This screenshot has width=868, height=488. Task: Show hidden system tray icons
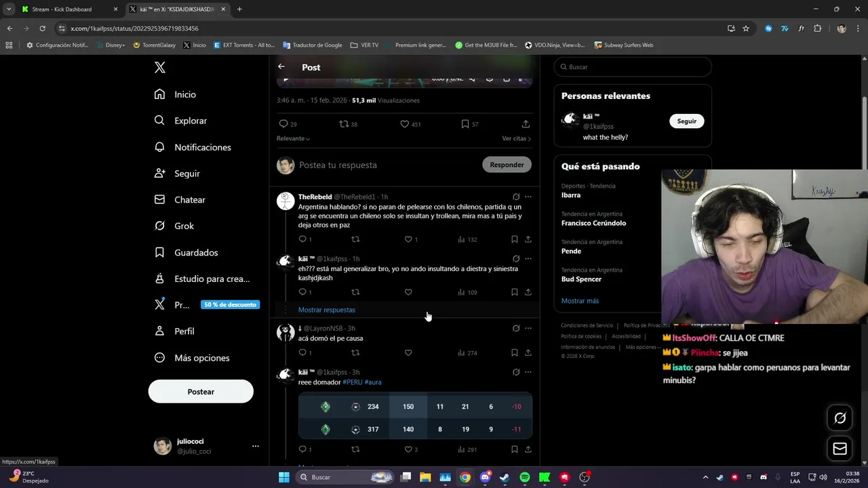(705, 477)
